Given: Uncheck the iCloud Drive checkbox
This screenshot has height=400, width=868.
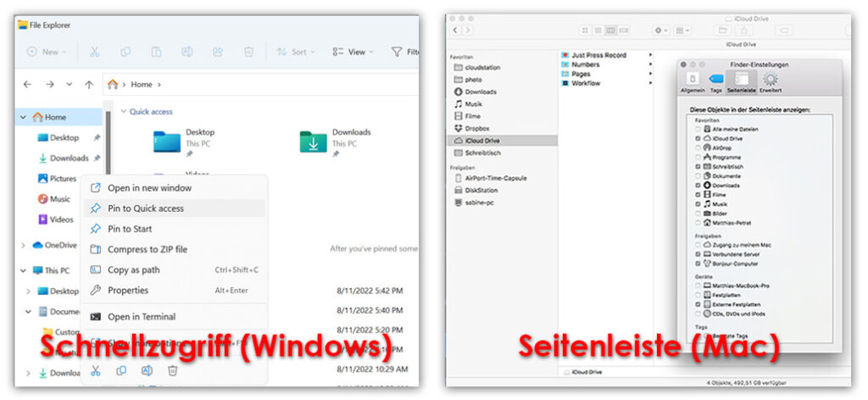Looking at the screenshot, I should click(698, 138).
